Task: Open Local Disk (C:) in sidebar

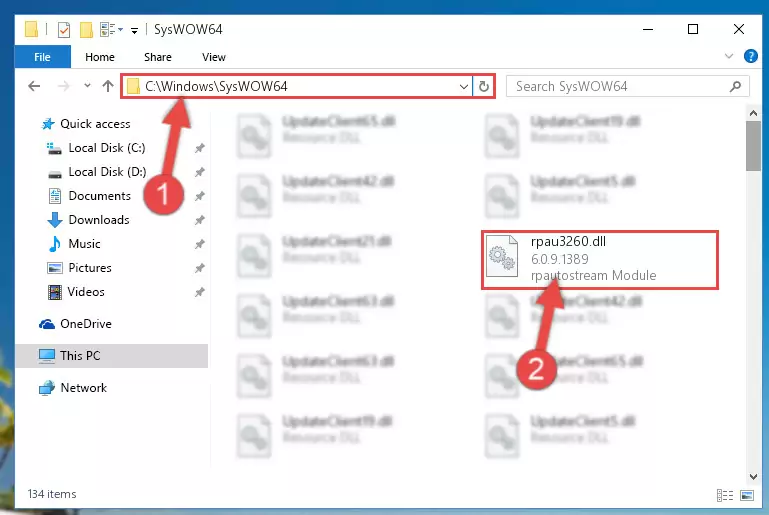Action: click(106, 148)
